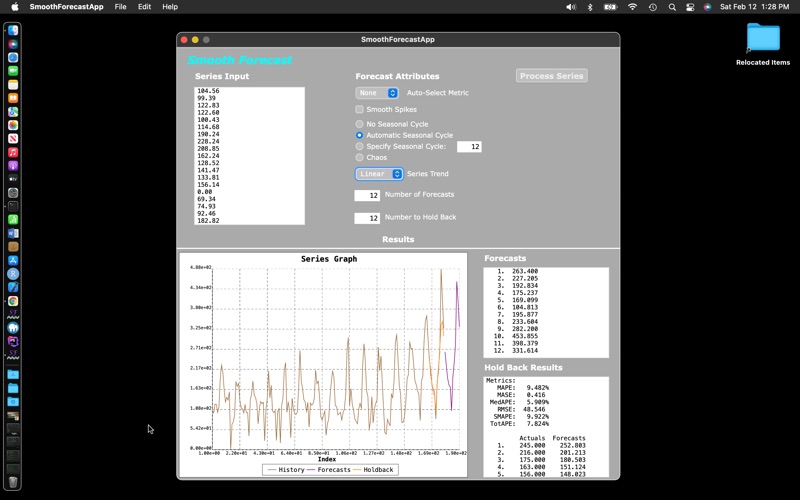The height and width of the screenshot is (500, 800).
Task: Choose Specify Seasonal Cycle radio button
Action: 359,146
